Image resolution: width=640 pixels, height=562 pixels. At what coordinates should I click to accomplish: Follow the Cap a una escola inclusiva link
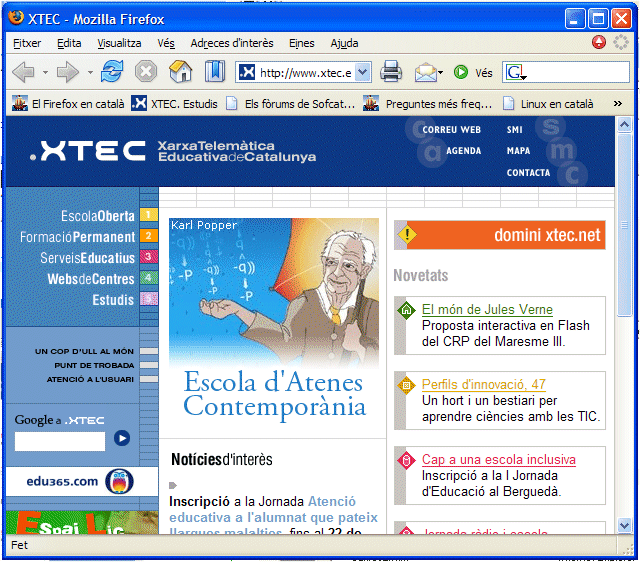[x=498, y=460]
